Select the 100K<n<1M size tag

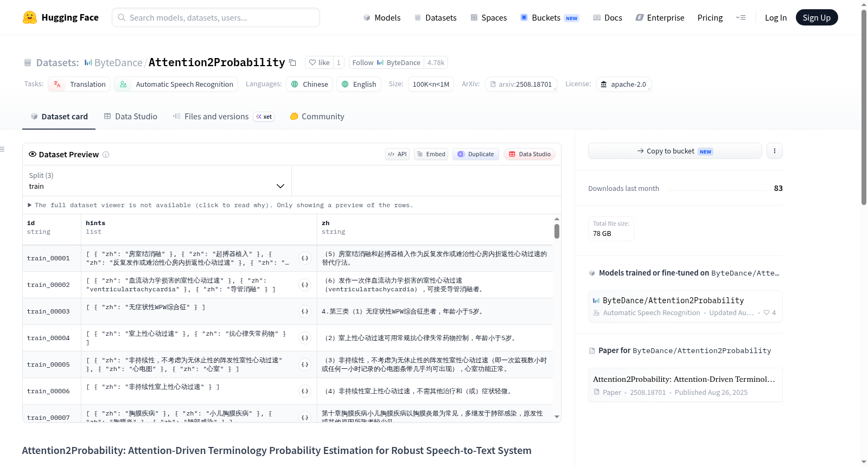coord(431,84)
